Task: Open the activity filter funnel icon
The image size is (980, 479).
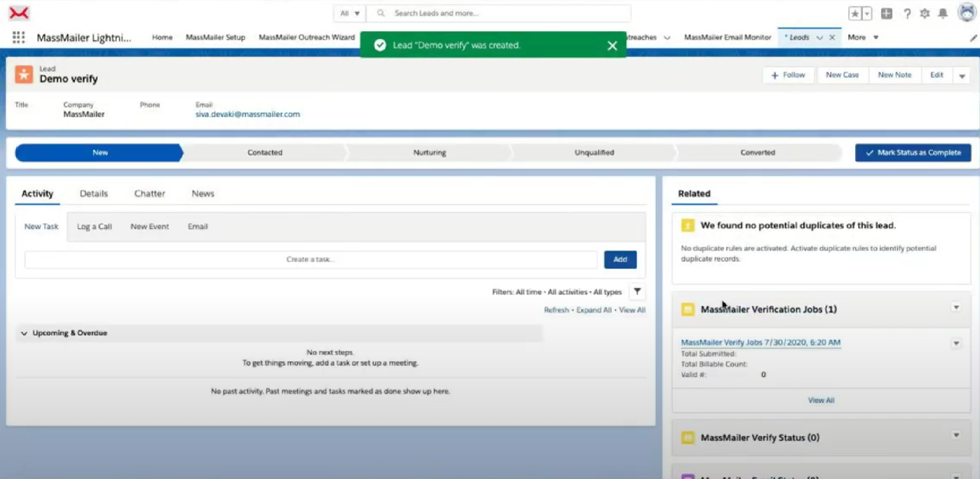Action: point(637,292)
